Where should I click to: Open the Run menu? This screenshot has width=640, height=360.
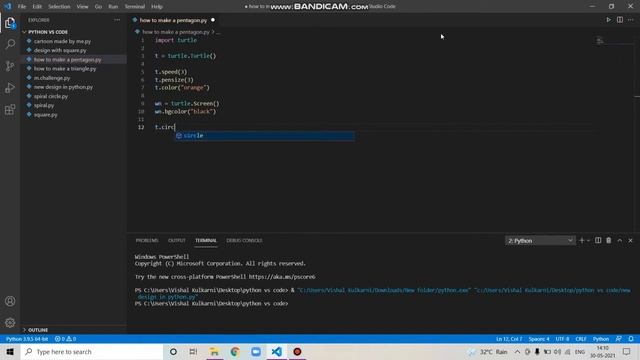[x=113, y=7]
